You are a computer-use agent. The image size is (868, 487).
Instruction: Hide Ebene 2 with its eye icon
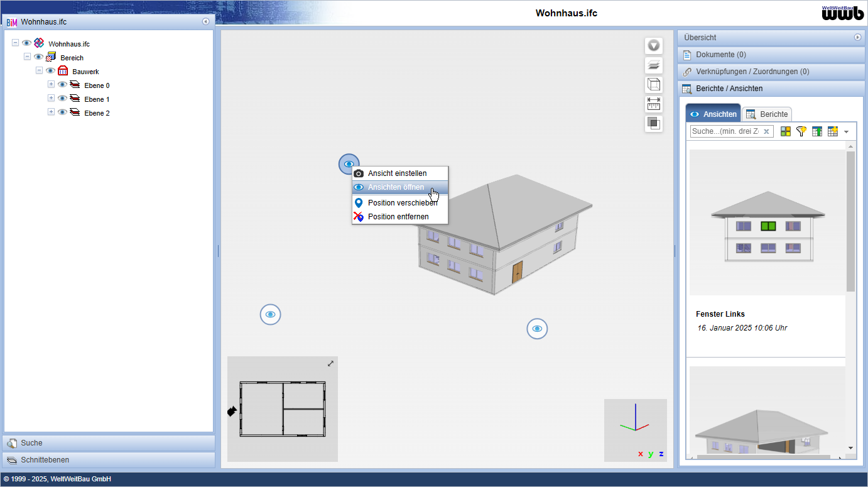(x=62, y=112)
